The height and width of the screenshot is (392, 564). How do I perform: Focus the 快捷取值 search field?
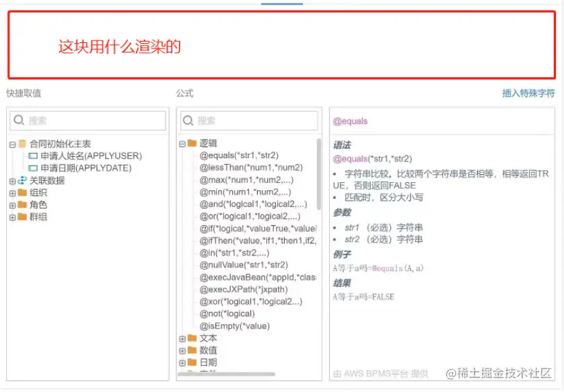pyautogui.click(x=87, y=120)
